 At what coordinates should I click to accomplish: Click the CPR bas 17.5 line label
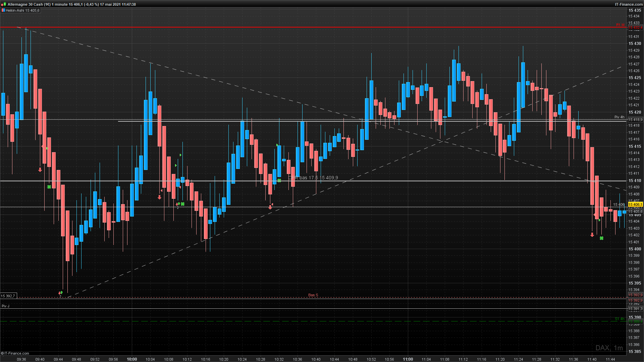click(x=313, y=178)
